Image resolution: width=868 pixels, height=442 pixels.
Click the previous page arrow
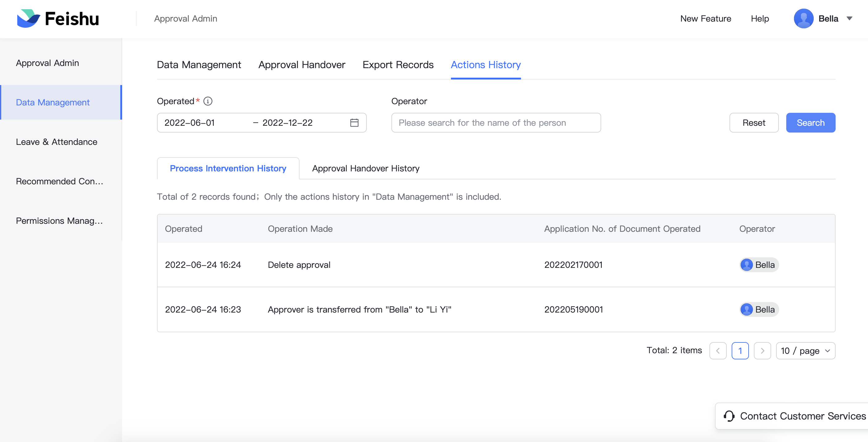(718, 350)
